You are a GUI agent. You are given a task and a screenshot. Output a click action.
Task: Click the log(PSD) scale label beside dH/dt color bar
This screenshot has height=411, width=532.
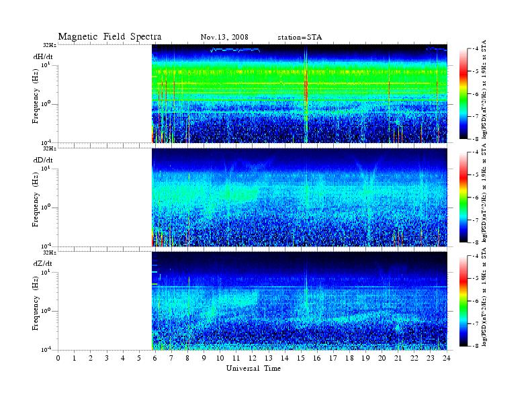pyautogui.click(x=484, y=89)
